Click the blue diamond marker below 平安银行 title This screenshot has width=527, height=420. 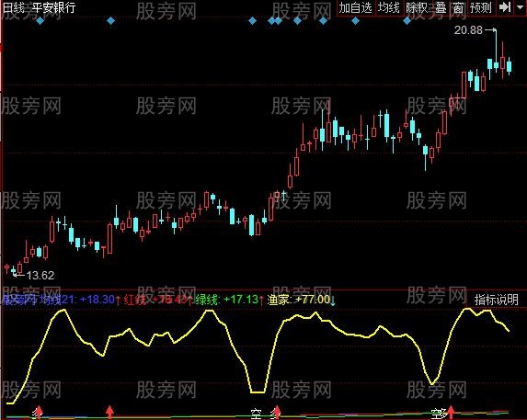40,21
